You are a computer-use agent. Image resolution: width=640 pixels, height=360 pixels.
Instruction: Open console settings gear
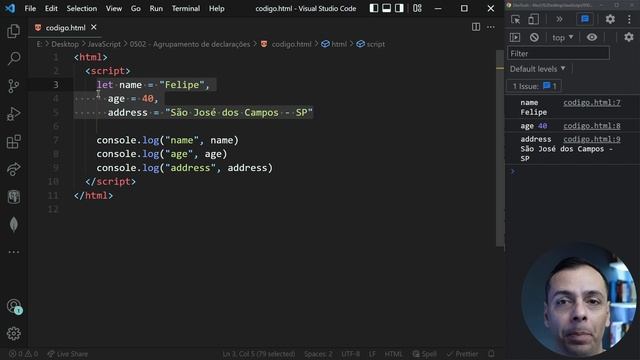(629, 37)
